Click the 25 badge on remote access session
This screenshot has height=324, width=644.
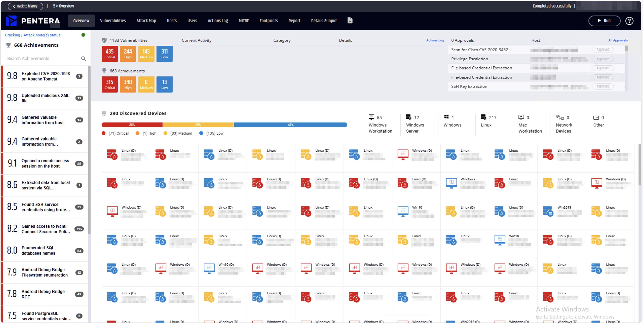point(79,164)
